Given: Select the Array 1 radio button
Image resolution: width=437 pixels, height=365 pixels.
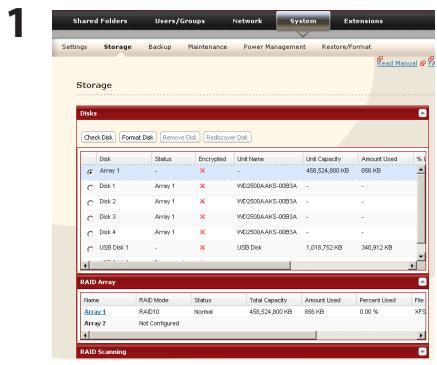Looking at the screenshot, I should pyautogui.click(x=90, y=172).
